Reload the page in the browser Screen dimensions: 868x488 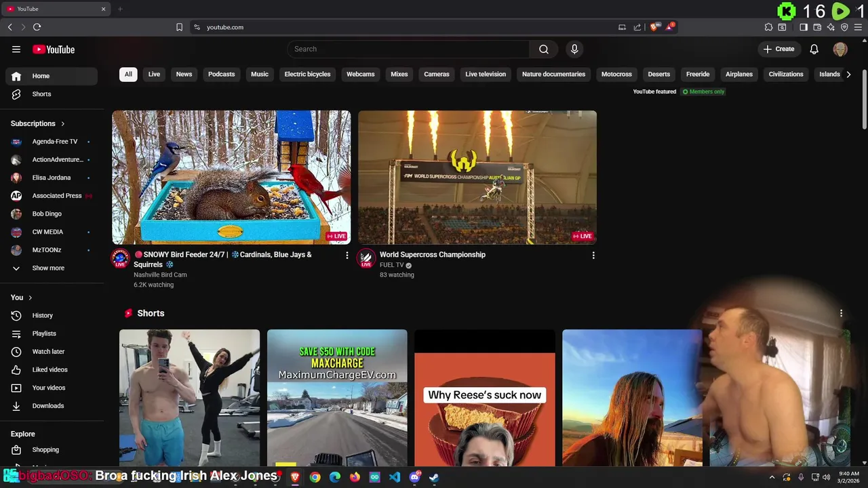(37, 27)
